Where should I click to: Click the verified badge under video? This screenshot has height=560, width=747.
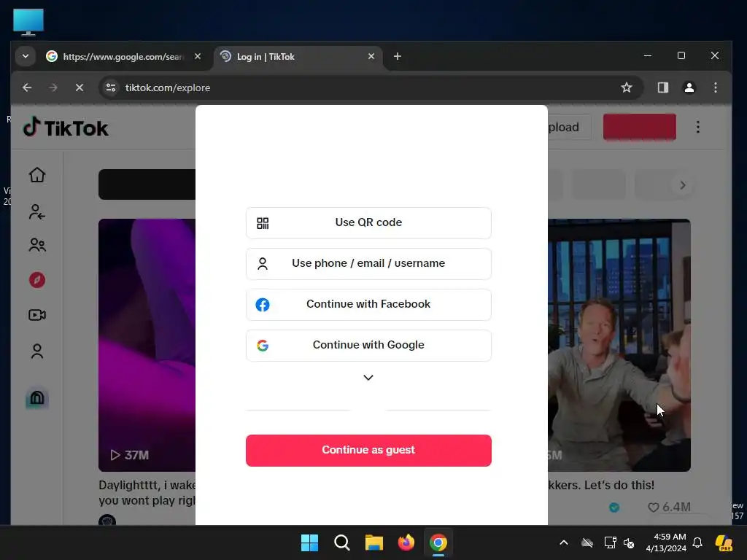point(614,507)
